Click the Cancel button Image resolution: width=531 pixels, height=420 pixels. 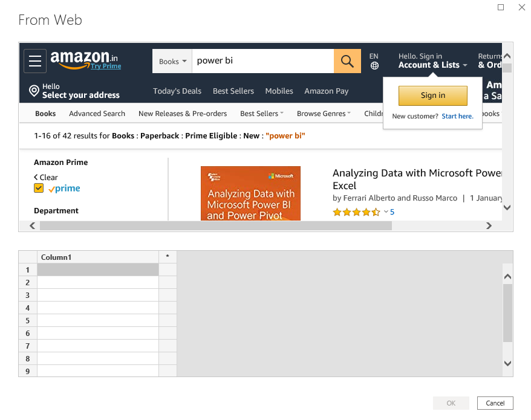tap(495, 403)
